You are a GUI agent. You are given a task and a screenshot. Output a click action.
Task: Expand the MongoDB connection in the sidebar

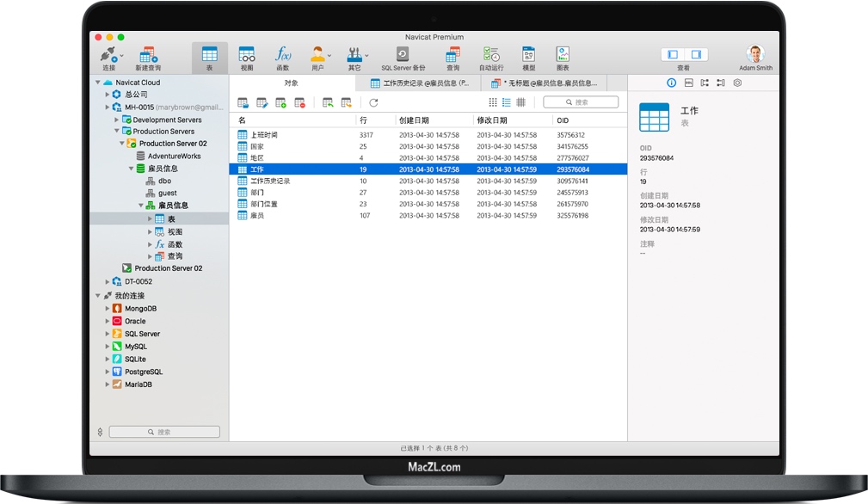pos(106,308)
